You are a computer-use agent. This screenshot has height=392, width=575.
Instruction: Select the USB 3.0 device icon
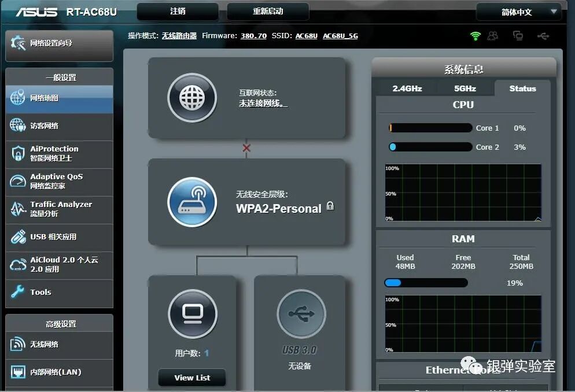[301, 313]
